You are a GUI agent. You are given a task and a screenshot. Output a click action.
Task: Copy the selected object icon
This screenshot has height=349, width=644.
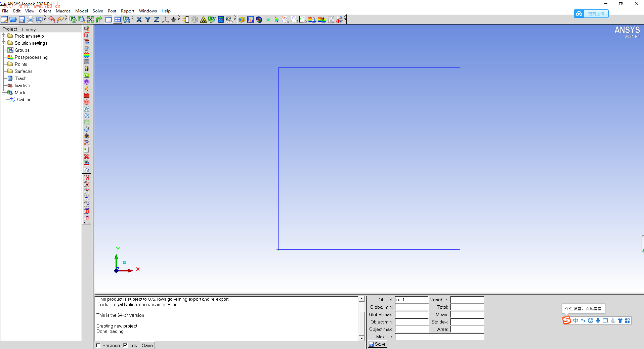pos(87,170)
